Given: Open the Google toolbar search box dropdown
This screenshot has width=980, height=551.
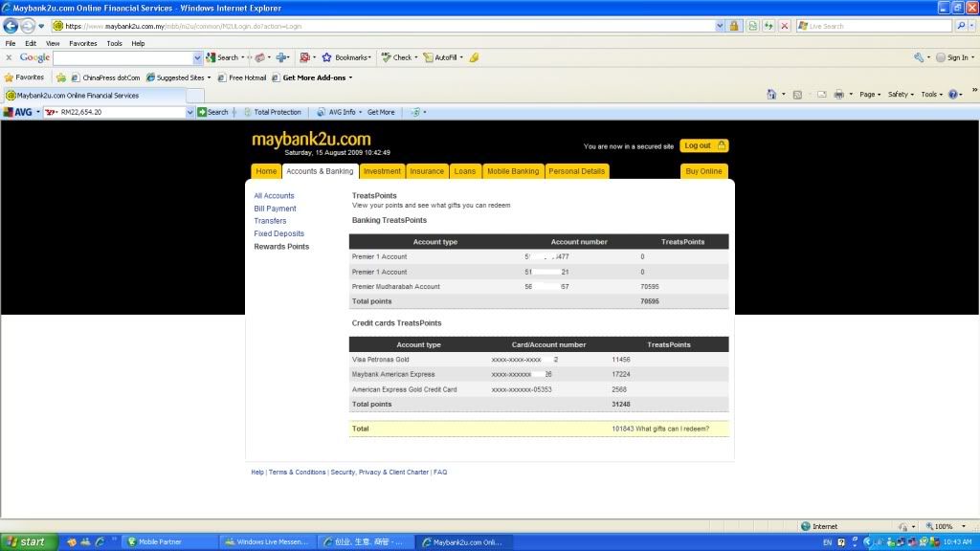Looking at the screenshot, I should [197, 57].
